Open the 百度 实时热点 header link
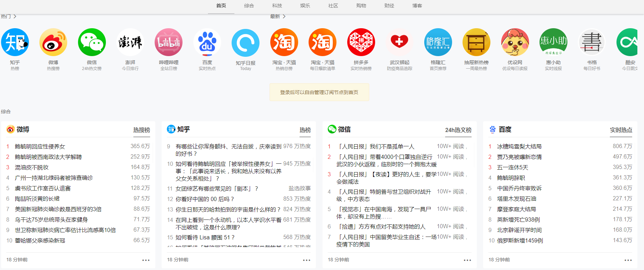Screen dimensions: 644x270 click(621, 130)
